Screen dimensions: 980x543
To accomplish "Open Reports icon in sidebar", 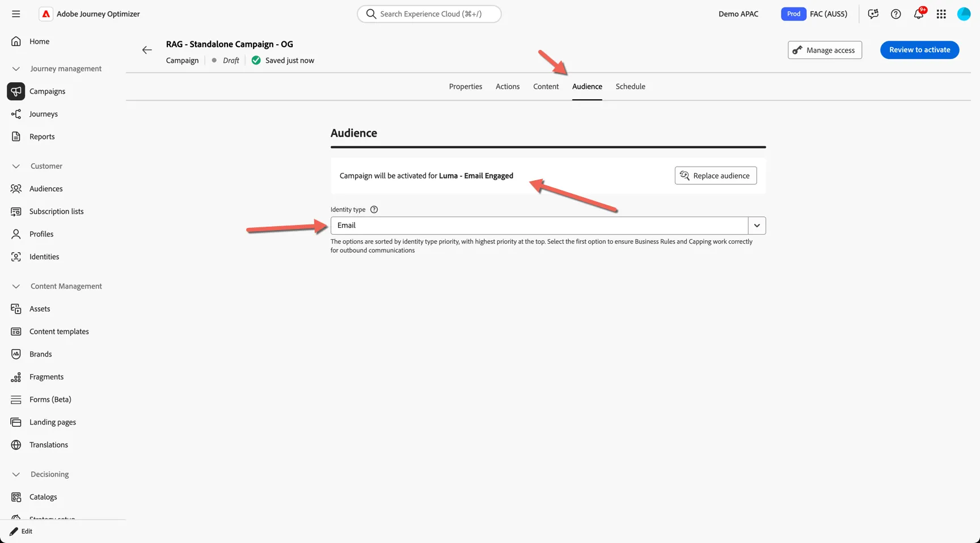I will (16, 137).
